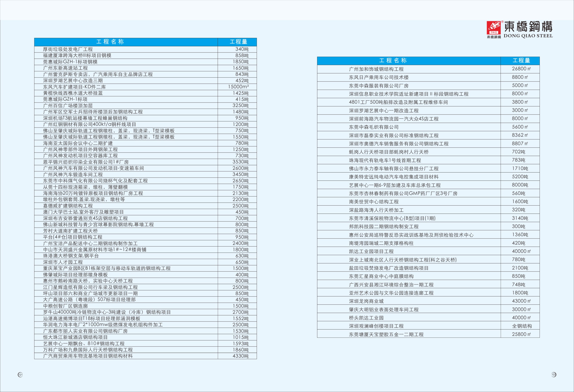Click right table 工程名称 header
Viewport: 574px width, 392px height.
pos(393,60)
